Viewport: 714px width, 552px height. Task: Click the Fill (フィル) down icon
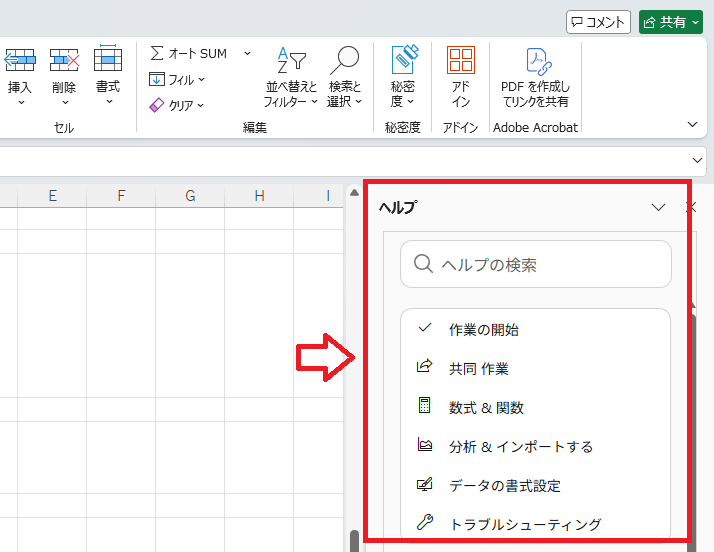click(x=156, y=79)
